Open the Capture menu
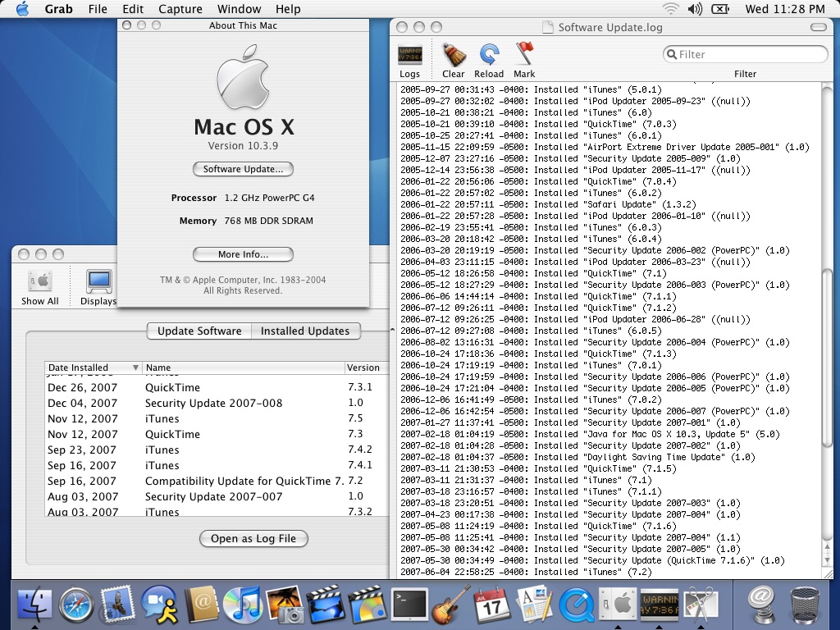Screen dimensions: 840x630 [x=180, y=8]
